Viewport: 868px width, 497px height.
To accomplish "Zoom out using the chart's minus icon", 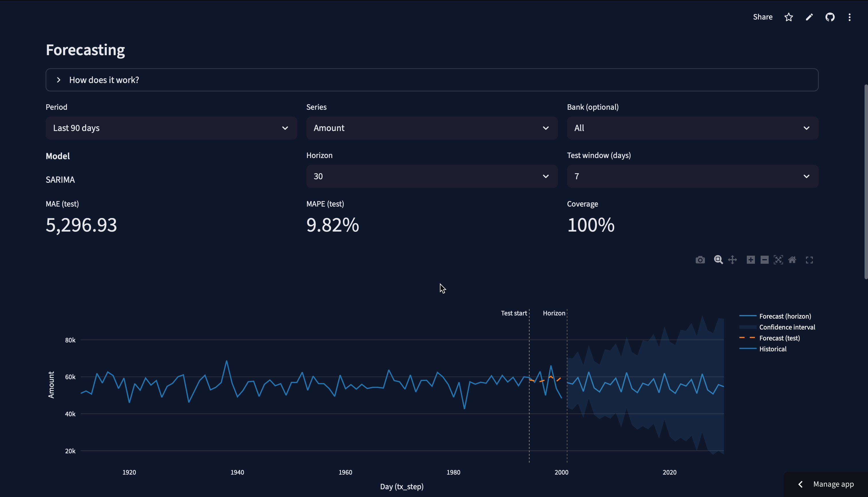I will click(x=764, y=260).
